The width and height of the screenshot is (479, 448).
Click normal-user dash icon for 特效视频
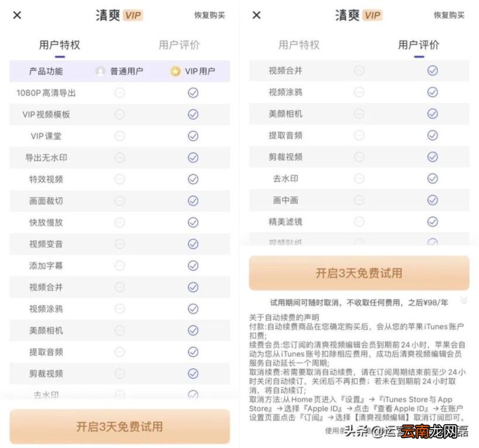pos(120,179)
